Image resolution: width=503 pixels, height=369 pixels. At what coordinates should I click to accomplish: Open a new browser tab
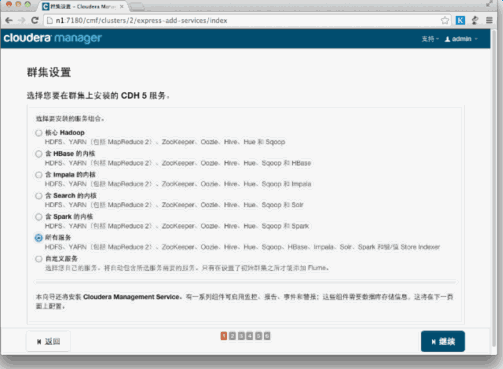click(137, 7)
